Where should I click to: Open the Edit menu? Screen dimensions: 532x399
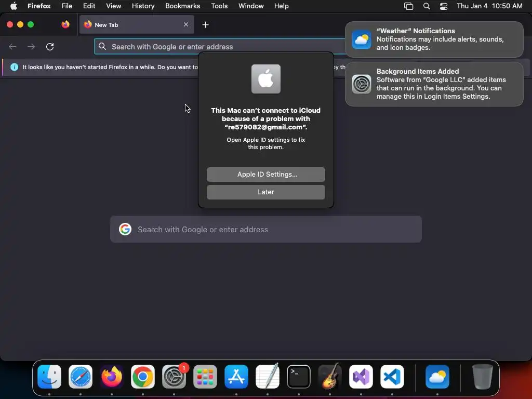click(89, 6)
